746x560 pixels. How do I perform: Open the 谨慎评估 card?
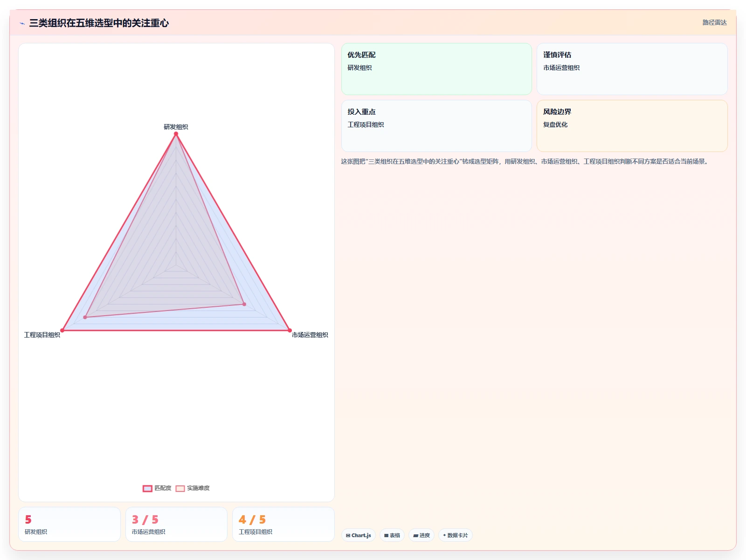632,69
